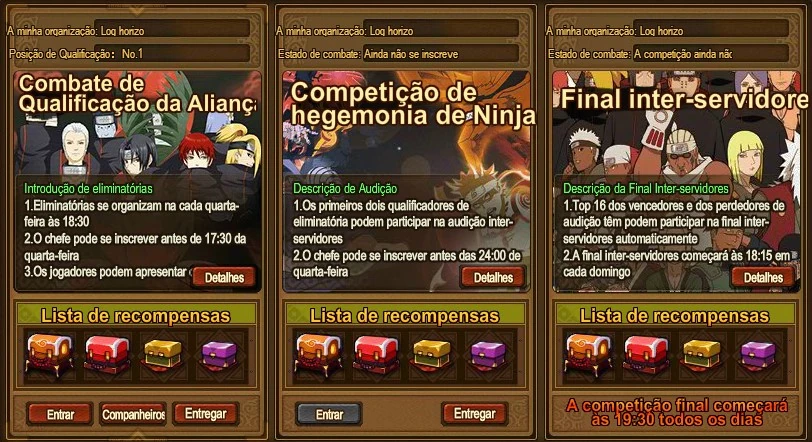This screenshot has width=812, height=442.
Task: Click Entrar in the Alliance Qualification panel
Action: pos(60,414)
